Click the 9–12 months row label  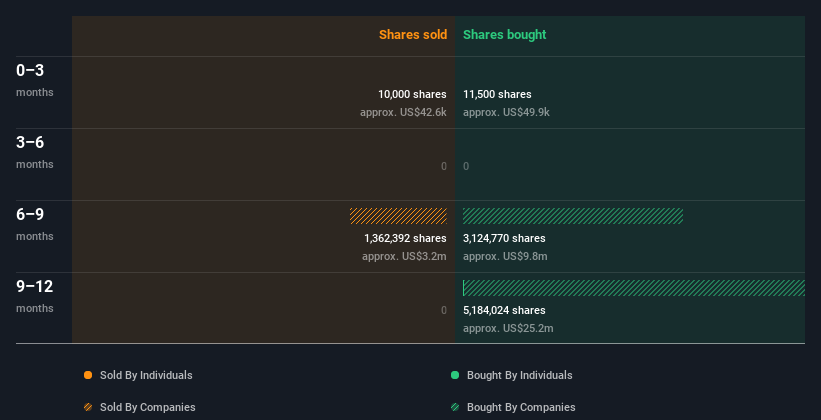click(x=35, y=296)
